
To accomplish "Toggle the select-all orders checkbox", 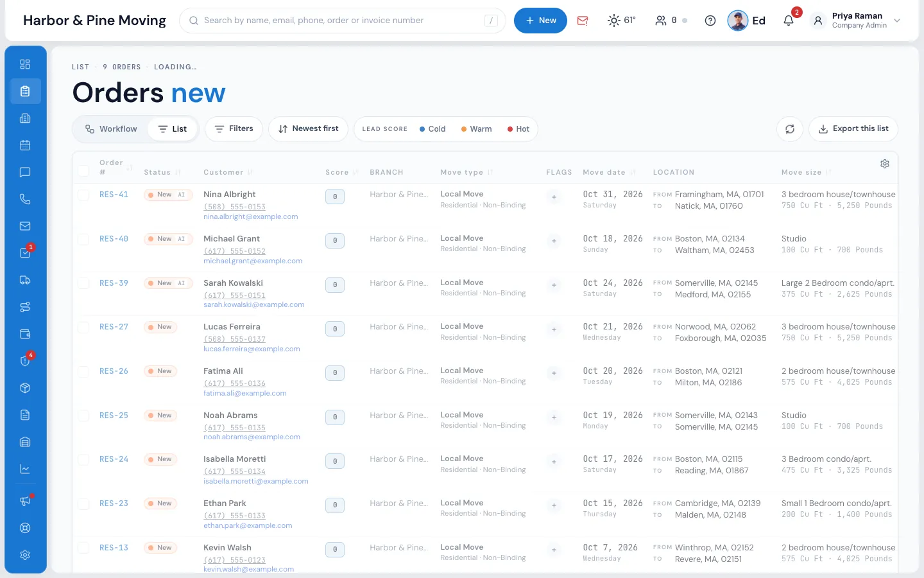I will (83, 171).
